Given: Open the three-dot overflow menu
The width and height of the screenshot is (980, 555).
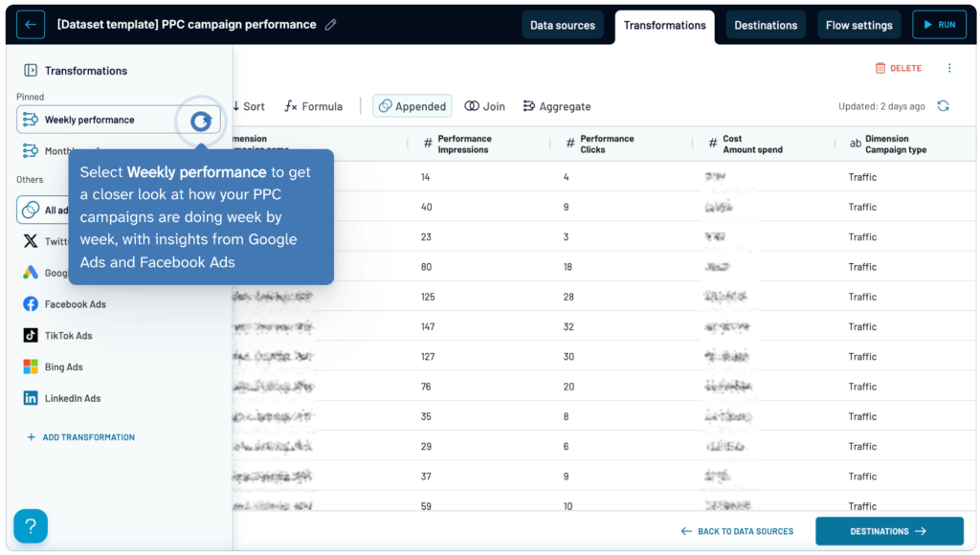Looking at the screenshot, I should 950,67.
